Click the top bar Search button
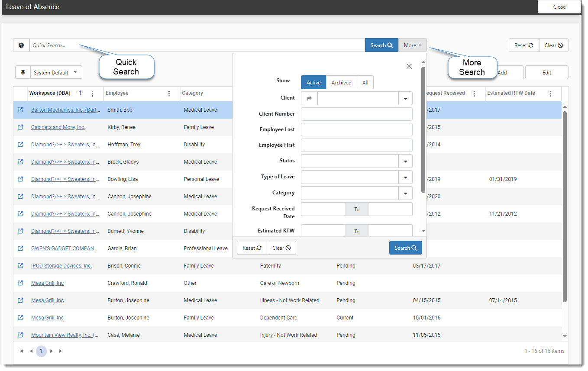 point(381,45)
